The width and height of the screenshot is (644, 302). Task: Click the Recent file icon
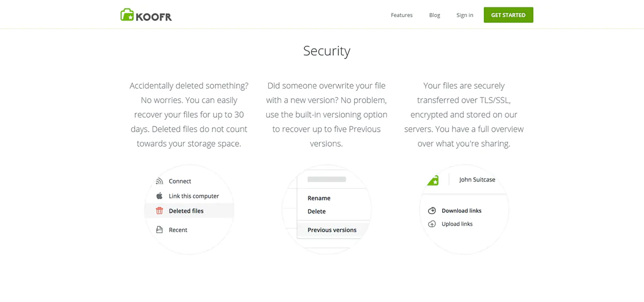pyautogui.click(x=159, y=230)
